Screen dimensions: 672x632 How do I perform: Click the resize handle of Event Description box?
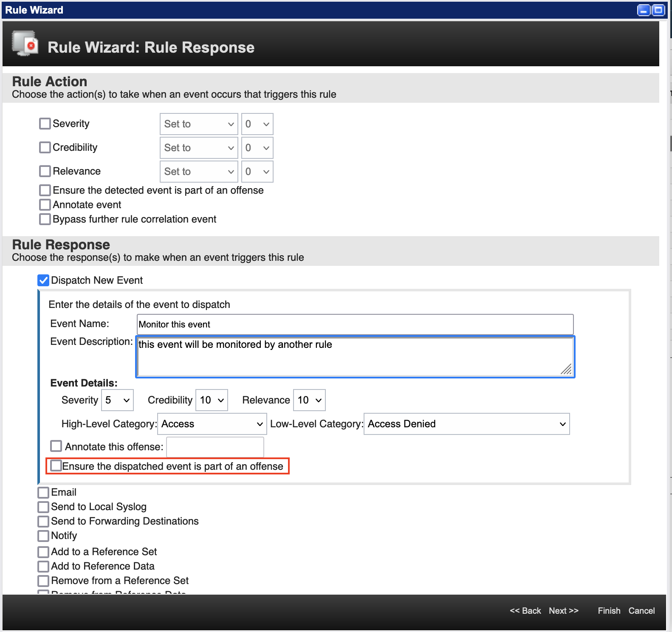[x=566, y=369]
